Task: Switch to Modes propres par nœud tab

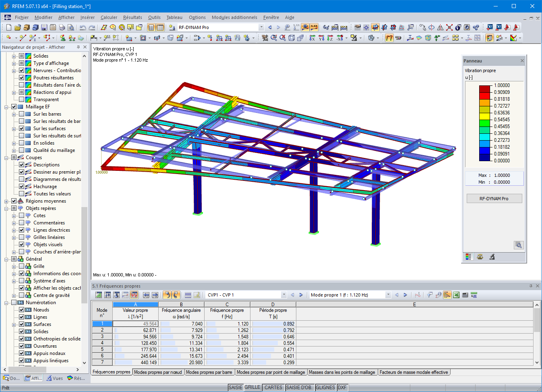Action: [x=158, y=372]
